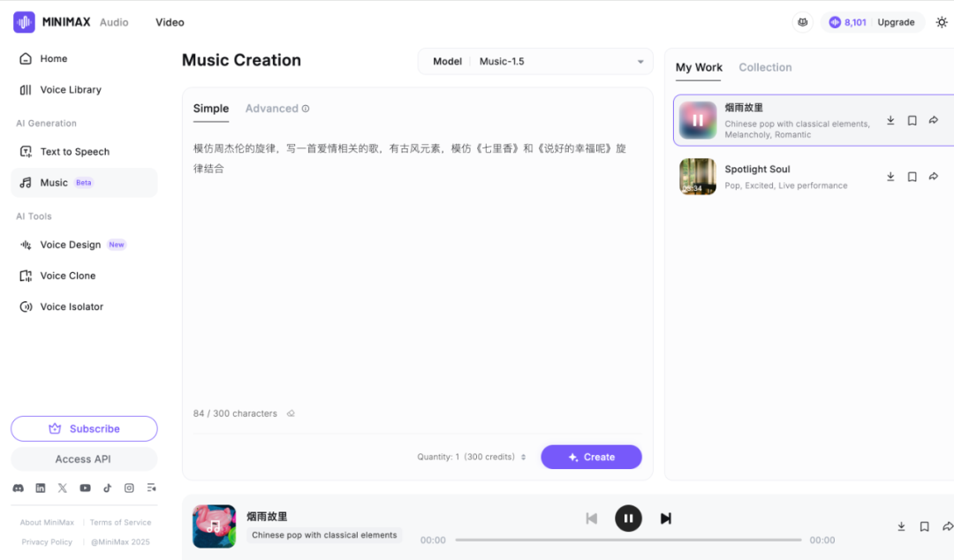Viewport: 954px width, 560px height.
Task: Pause 烟雨故里 via its thumbnail overlay
Action: tap(698, 120)
